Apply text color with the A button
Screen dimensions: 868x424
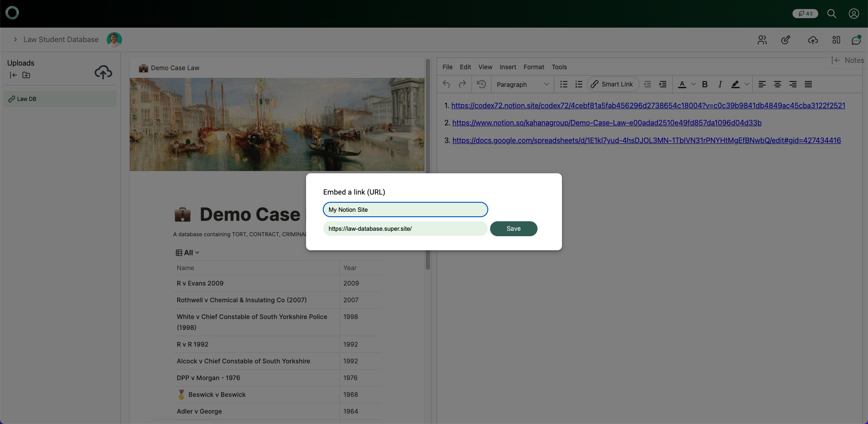click(x=682, y=84)
